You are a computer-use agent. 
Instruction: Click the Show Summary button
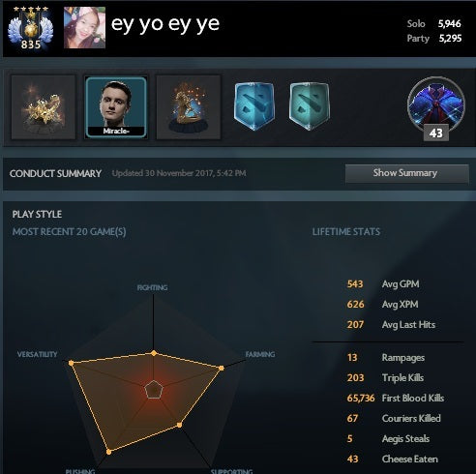[x=407, y=173]
